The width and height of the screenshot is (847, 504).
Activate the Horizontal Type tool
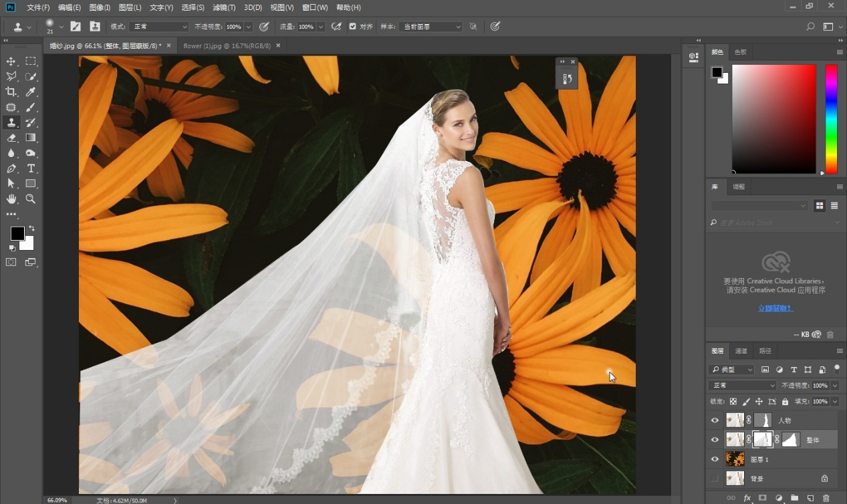(x=31, y=168)
